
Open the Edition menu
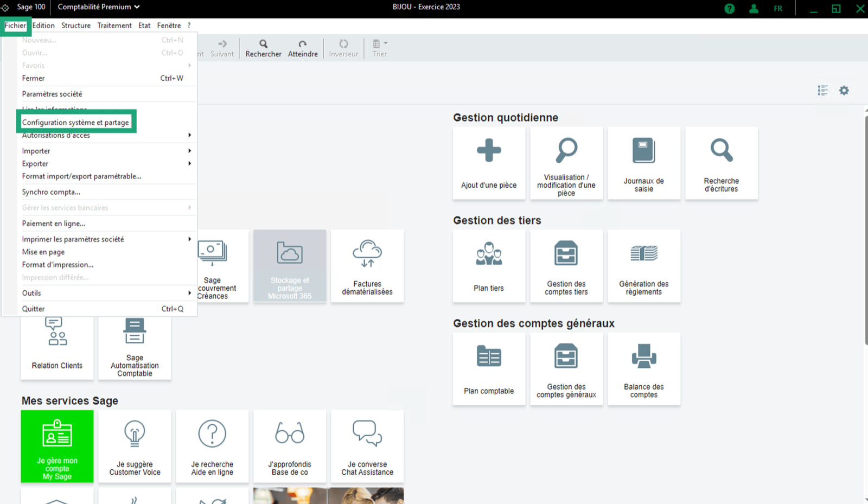pyautogui.click(x=43, y=25)
